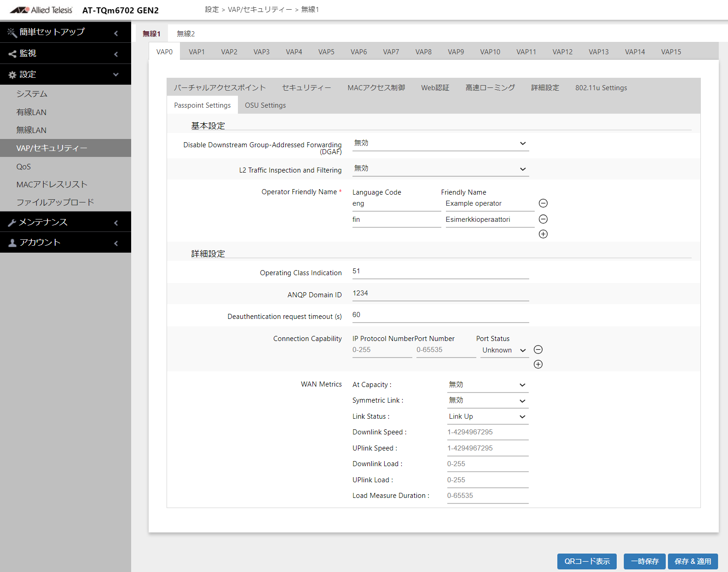Image resolution: width=728 pixels, height=572 pixels.
Task: Open VAP/セキュリティー in sidebar
Action: pos(65,148)
